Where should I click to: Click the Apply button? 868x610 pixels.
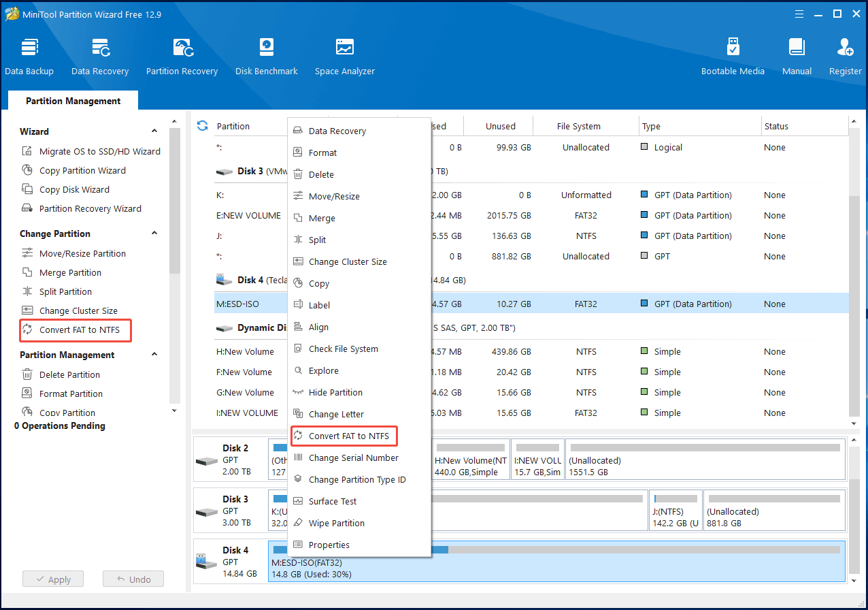pyautogui.click(x=52, y=579)
